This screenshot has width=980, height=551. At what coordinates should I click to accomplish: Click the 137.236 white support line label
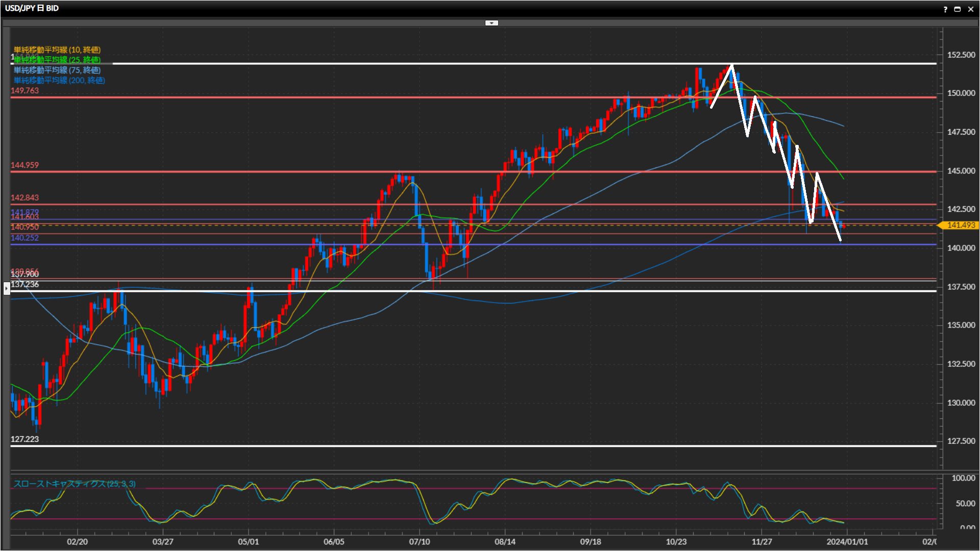coord(24,285)
